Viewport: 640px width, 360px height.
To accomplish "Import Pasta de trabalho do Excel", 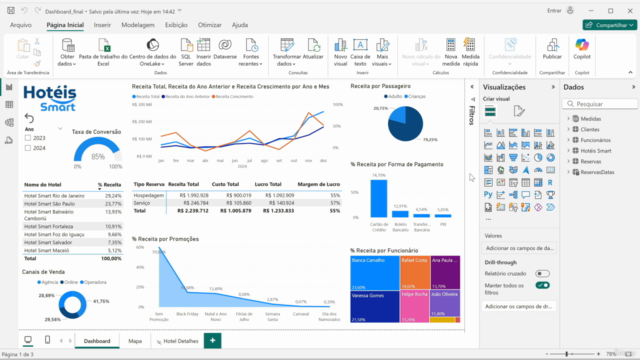I will 103,52.
